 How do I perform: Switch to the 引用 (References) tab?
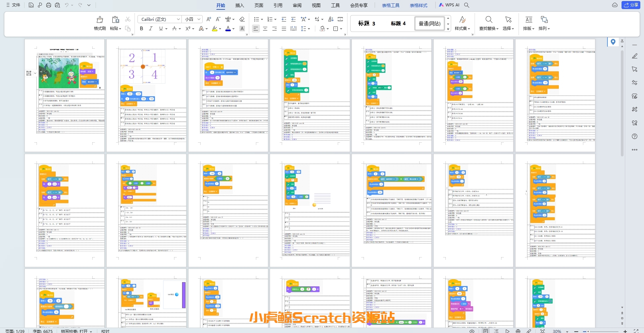pyautogui.click(x=278, y=5)
